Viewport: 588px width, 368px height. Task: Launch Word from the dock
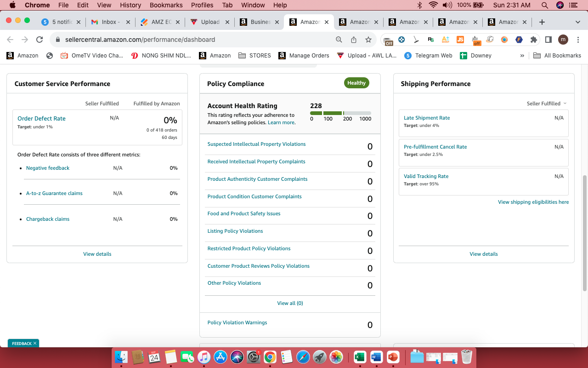pyautogui.click(x=376, y=357)
